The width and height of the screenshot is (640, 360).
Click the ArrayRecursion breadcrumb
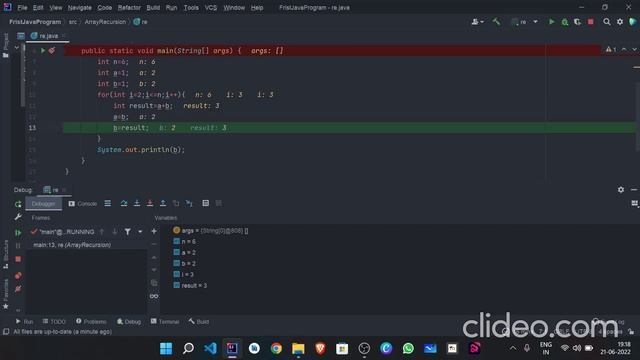[105, 22]
